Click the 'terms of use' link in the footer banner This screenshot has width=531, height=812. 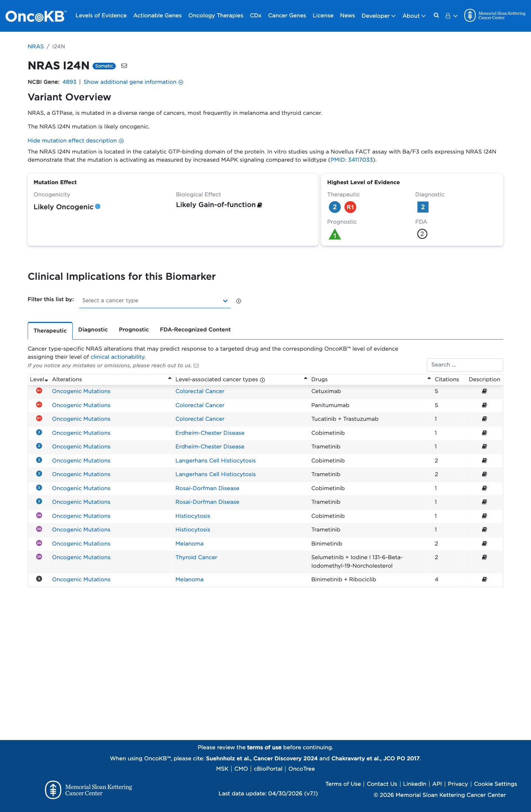click(x=264, y=747)
